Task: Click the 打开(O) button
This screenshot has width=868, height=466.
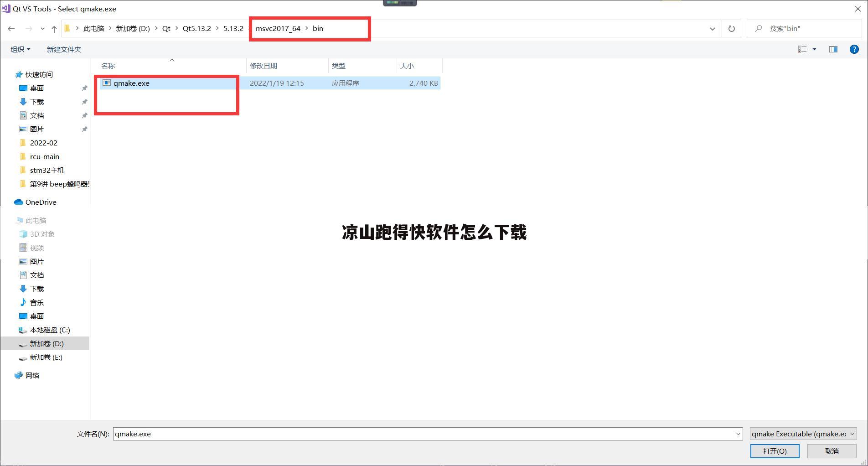Action: coord(775,451)
